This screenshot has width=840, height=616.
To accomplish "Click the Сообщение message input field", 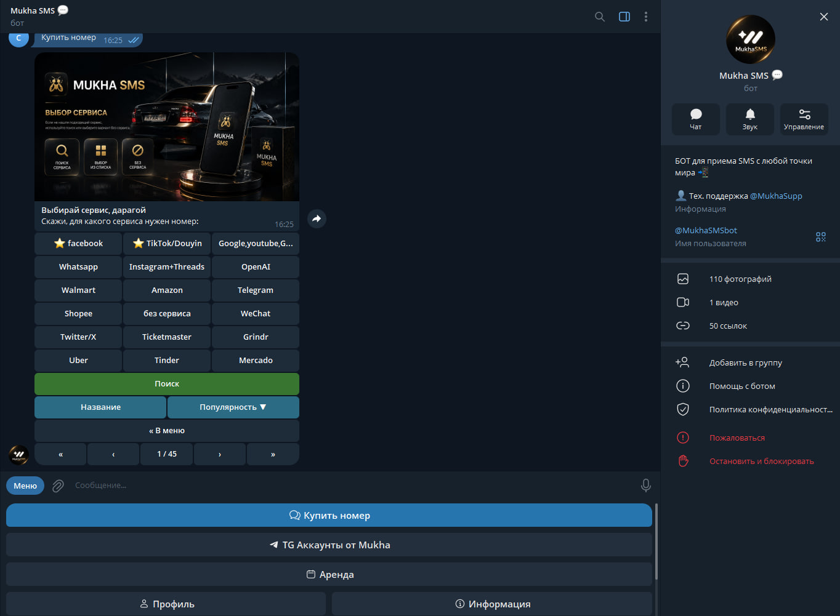I will pyautogui.click(x=351, y=486).
